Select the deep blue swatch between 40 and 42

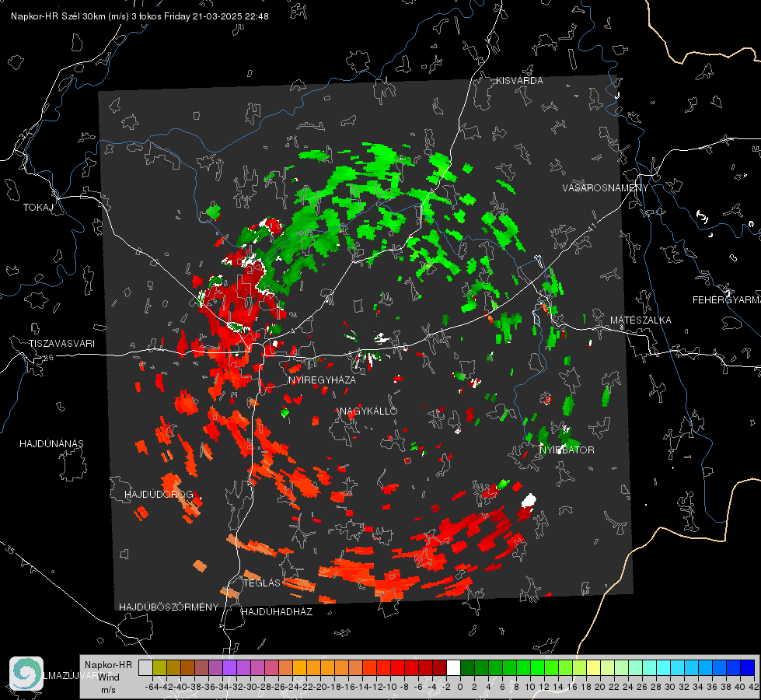click(748, 668)
